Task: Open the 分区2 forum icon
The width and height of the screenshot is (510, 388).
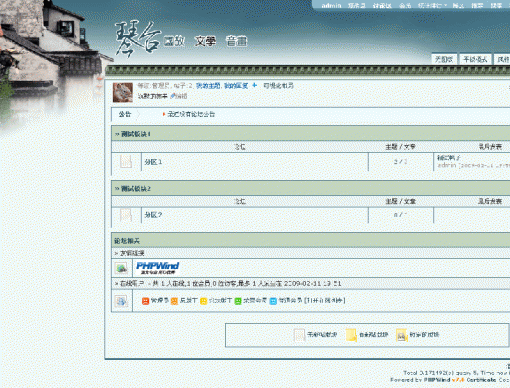Action: (x=126, y=215)
